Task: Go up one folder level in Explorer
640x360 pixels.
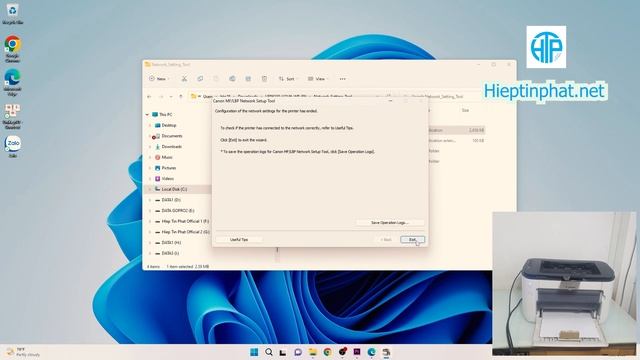Action: (181, 97)
